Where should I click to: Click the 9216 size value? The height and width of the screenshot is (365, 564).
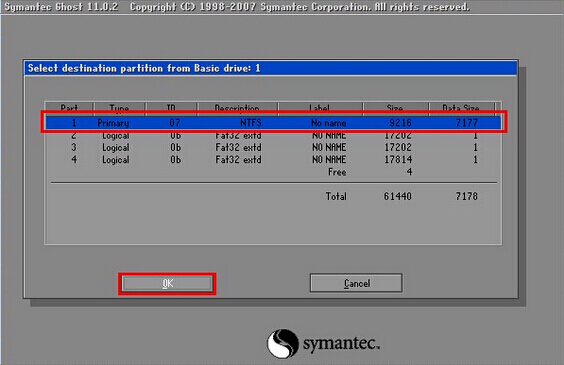400,123
